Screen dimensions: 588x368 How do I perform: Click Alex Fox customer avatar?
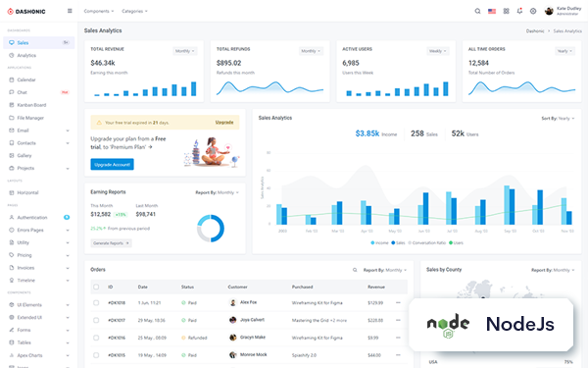click(x=232, y=302)
